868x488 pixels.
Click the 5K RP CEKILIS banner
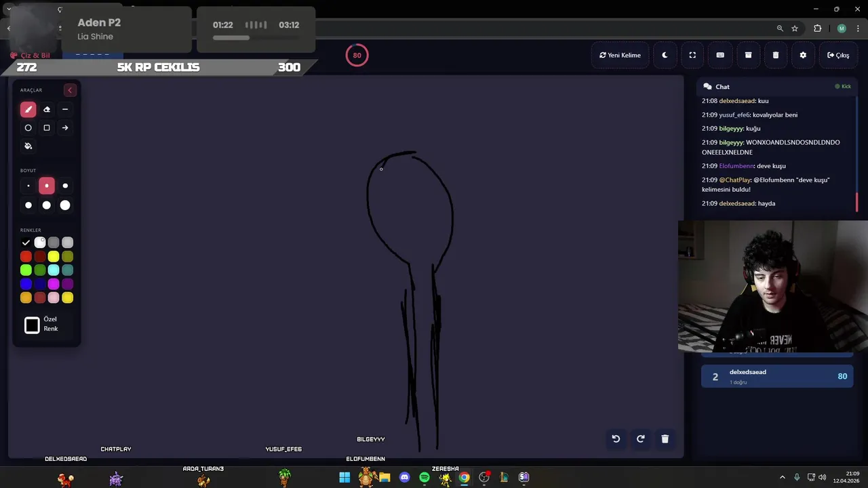coord(158,67)
